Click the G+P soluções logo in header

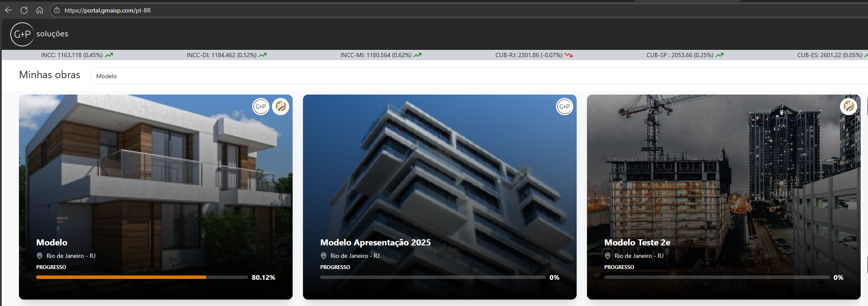[x=40, y=34]
